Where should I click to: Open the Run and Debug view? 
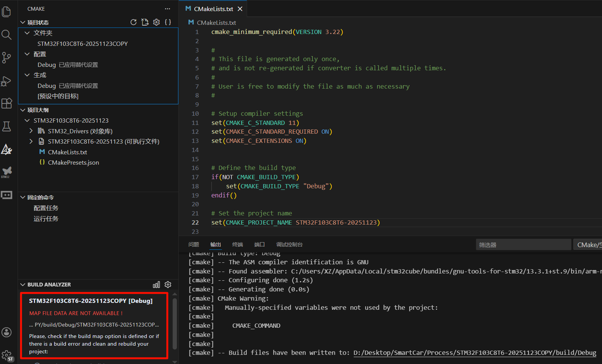[x=6, y=81]
